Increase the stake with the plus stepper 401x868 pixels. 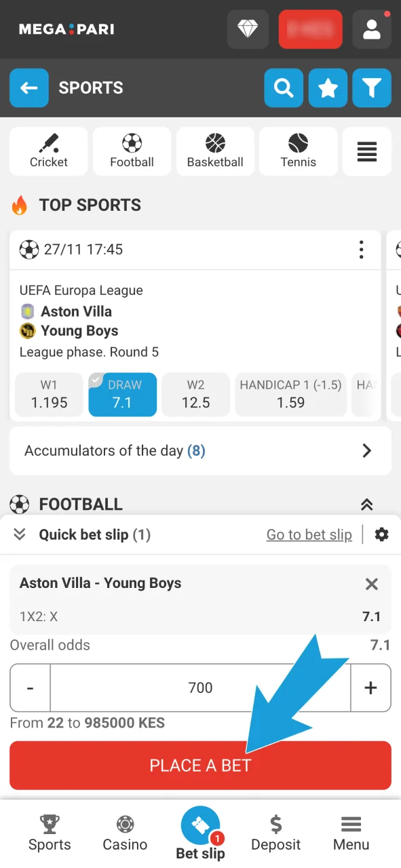[370, 688]
